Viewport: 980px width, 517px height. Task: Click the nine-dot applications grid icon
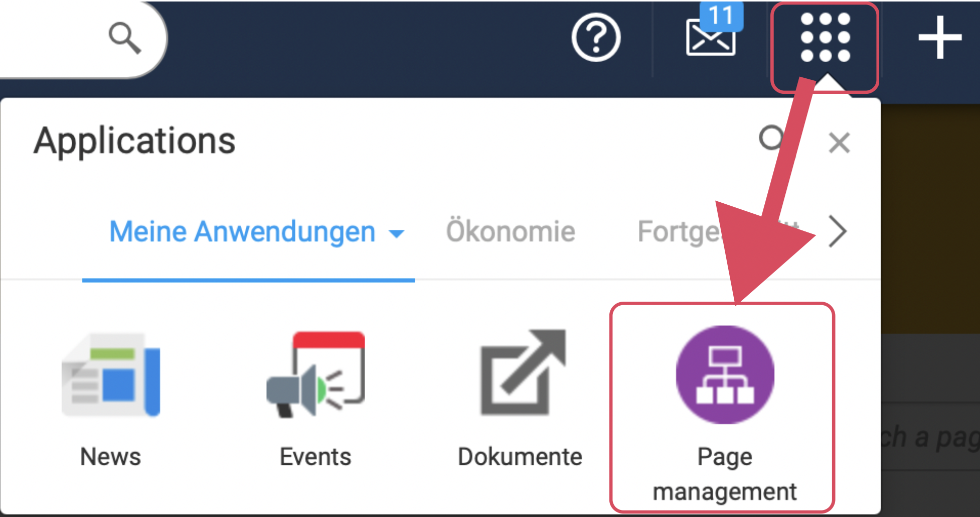pyautogui.click(x=825, y=38)
